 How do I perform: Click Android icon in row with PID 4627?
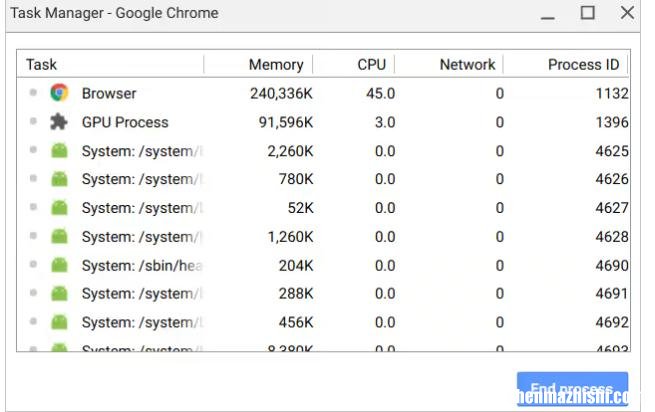[59, 207]
